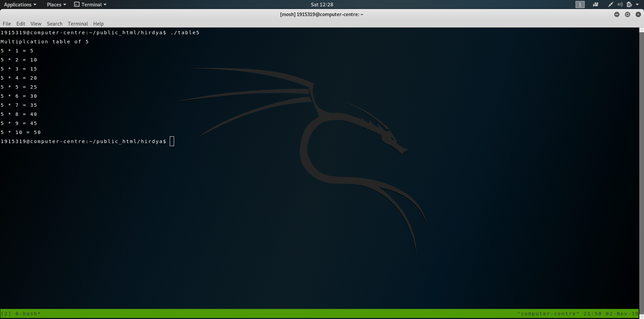This screenshot has width=644, height=319.
Task: Click the screen recorder camera icon
Action: tap(596, 4)
